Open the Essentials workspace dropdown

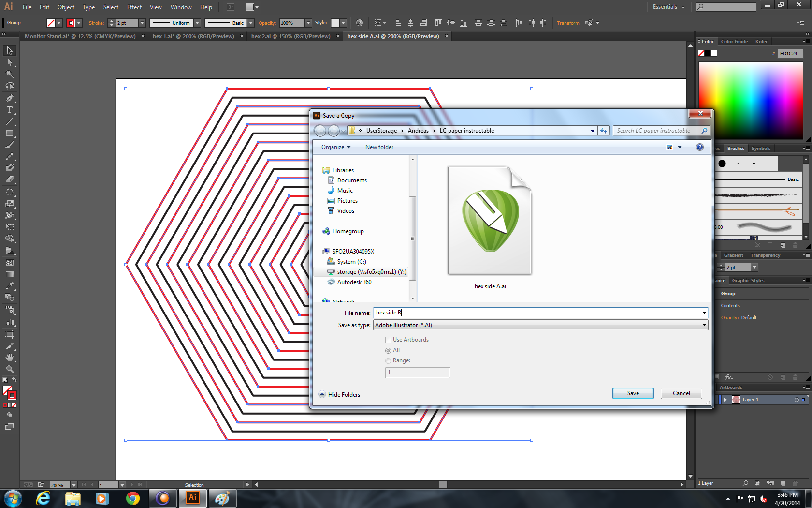668,7
